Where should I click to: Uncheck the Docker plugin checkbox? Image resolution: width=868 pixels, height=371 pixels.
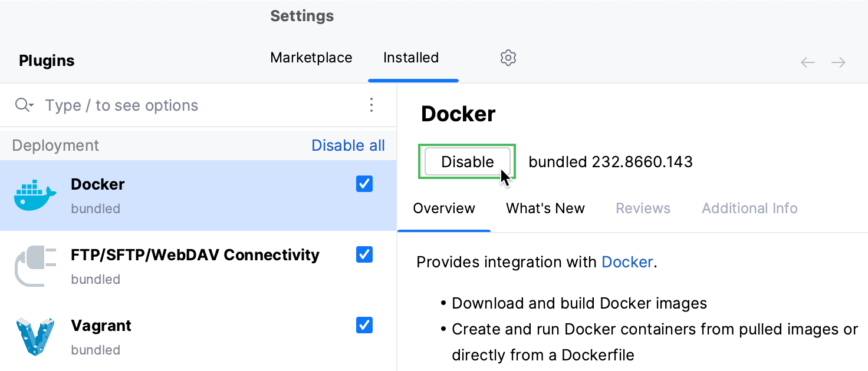coord(364,184)
